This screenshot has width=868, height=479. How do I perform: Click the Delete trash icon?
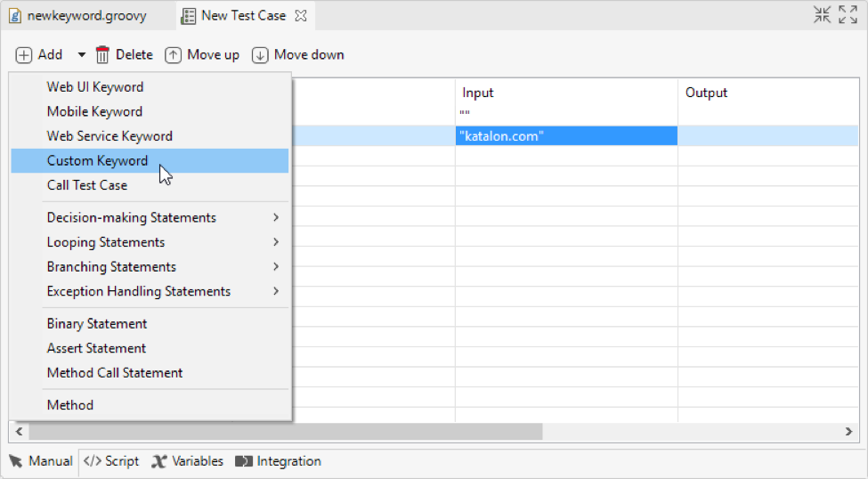tap(102, 54)
